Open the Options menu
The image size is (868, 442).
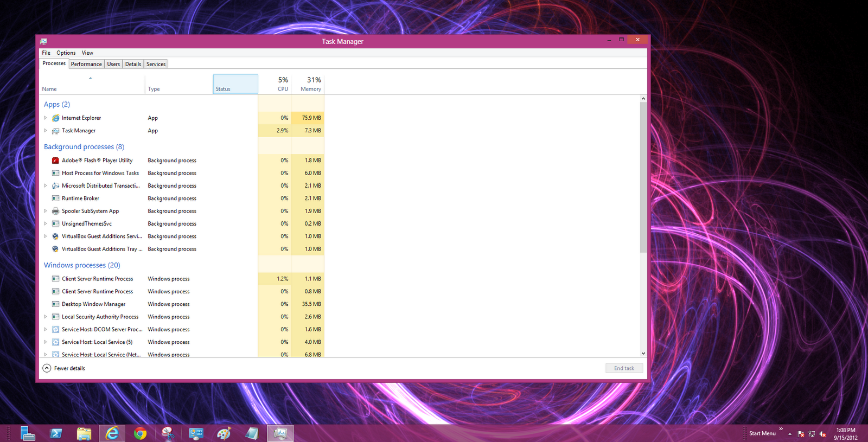[66, 53]
